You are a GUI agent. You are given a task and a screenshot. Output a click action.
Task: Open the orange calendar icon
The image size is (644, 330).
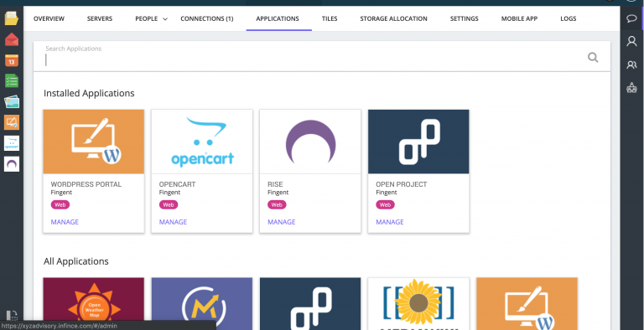point(12,60)
